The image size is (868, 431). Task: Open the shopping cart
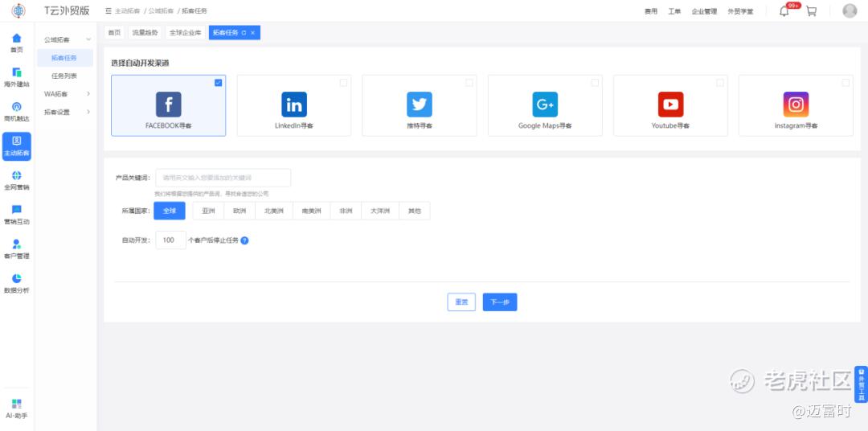pos(811,11)
